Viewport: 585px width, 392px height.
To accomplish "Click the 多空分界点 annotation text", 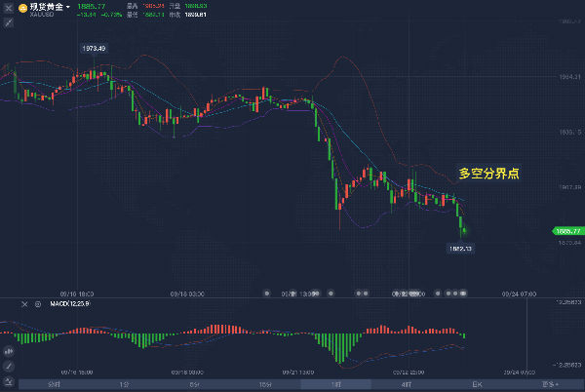I will (x=487, y=174).
